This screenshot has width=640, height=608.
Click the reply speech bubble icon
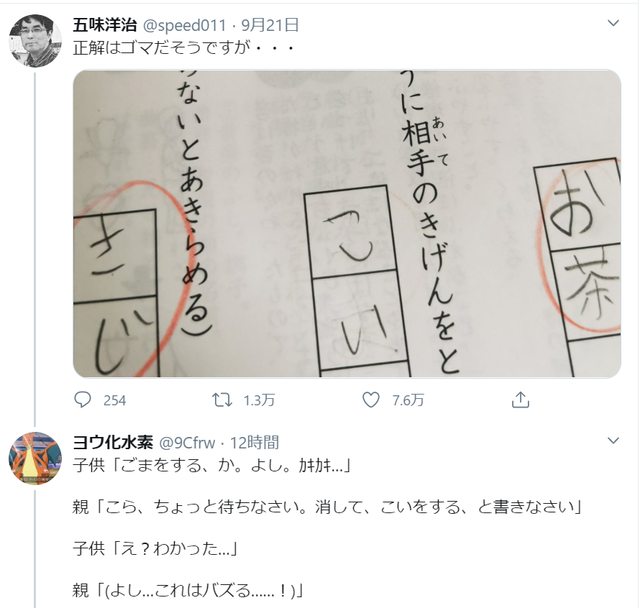[x=82, y=400]
